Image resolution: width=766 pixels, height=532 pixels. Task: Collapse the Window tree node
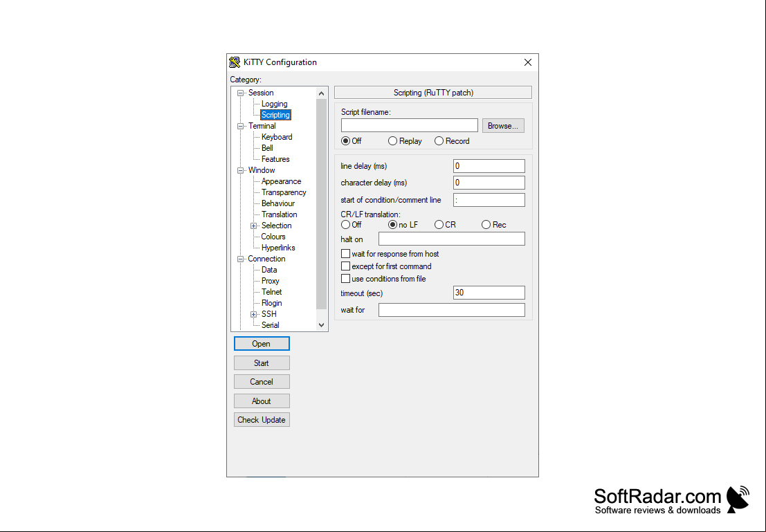(x=240, y=170)
